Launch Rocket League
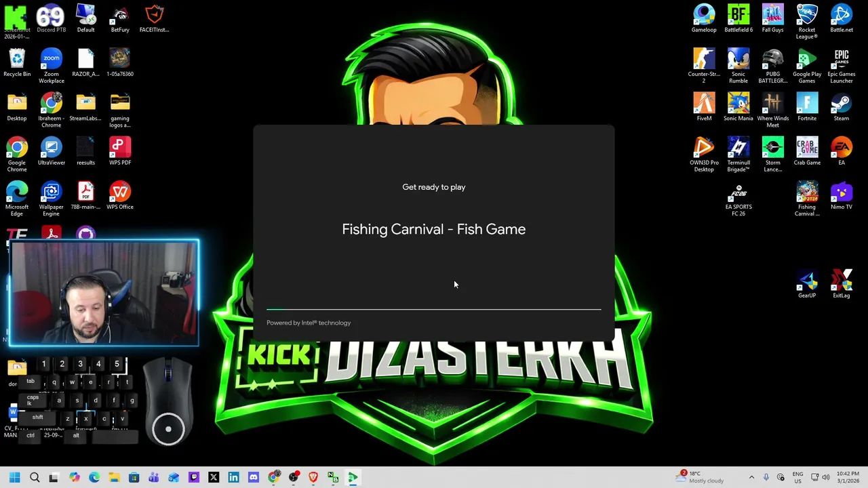Screen dimensions: 868x488 tap(807, 22)
